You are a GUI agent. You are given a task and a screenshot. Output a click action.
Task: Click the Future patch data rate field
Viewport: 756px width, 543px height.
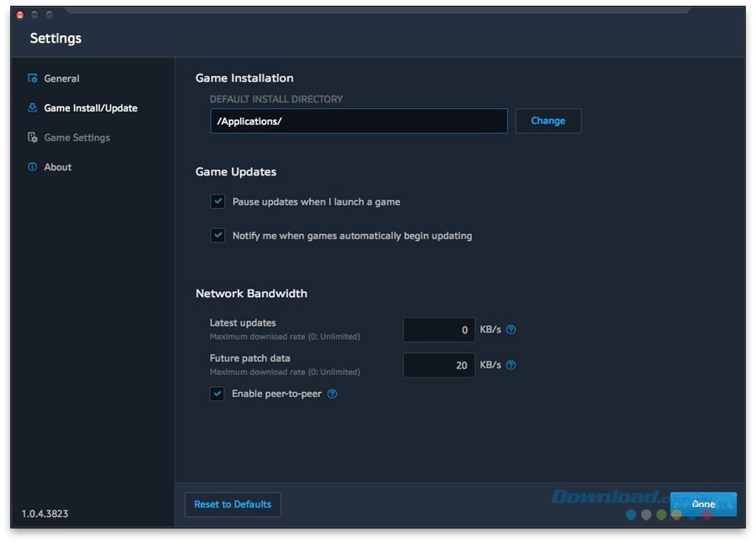pos(438,365)
